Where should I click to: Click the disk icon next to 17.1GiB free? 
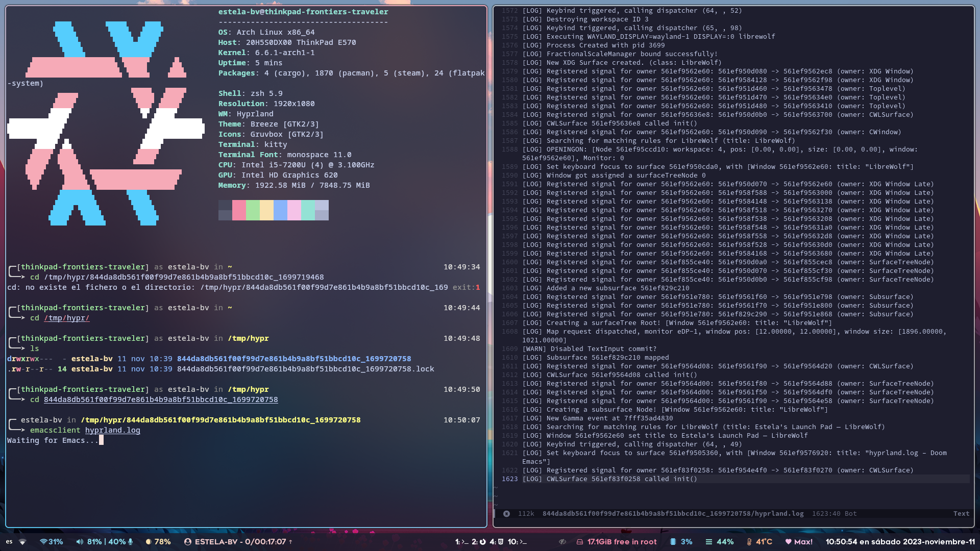tap(580, 541)
